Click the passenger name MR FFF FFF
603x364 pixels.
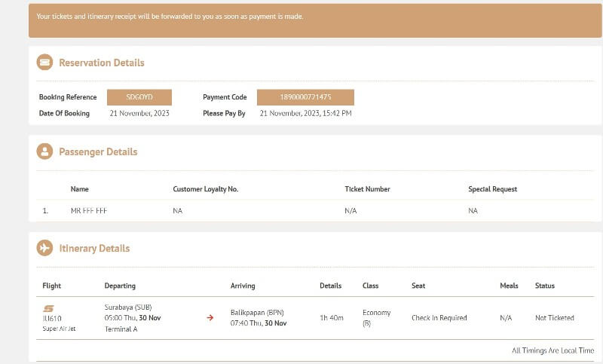click(89, 210)
